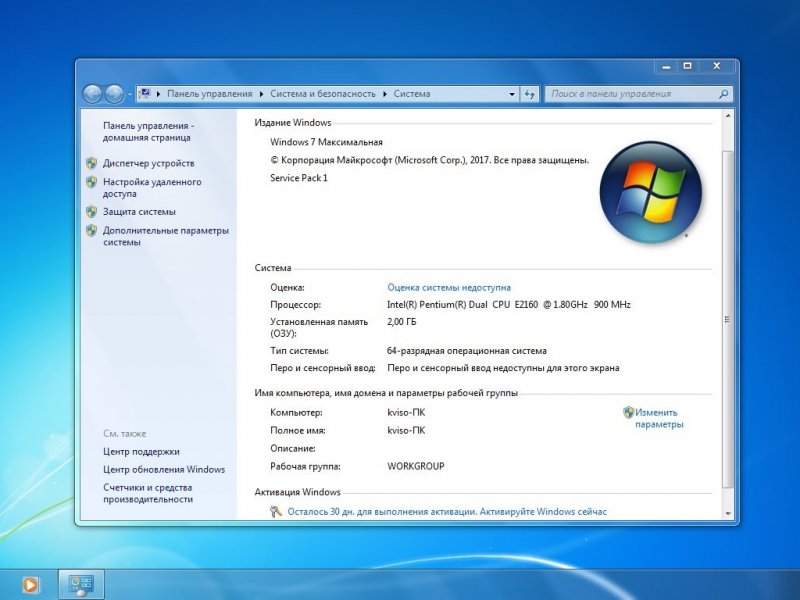Open Дополнительные параметры системы

[x=166, y=236]
